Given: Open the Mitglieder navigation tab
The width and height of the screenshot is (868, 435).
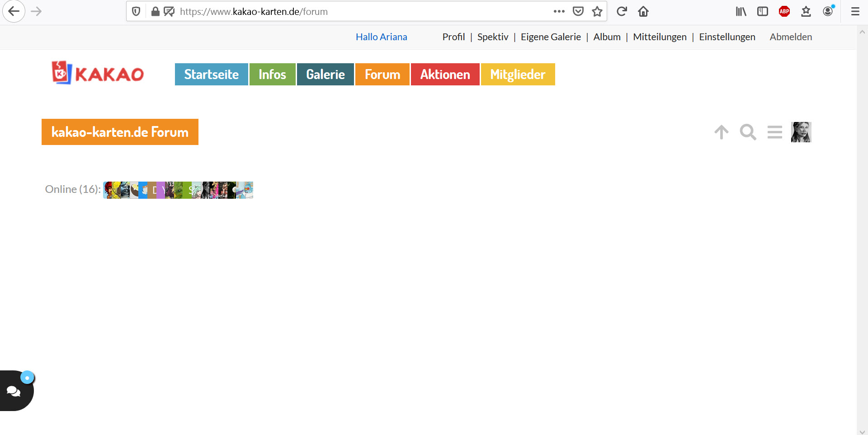Looking at the screenshot, I should point(518,75).
